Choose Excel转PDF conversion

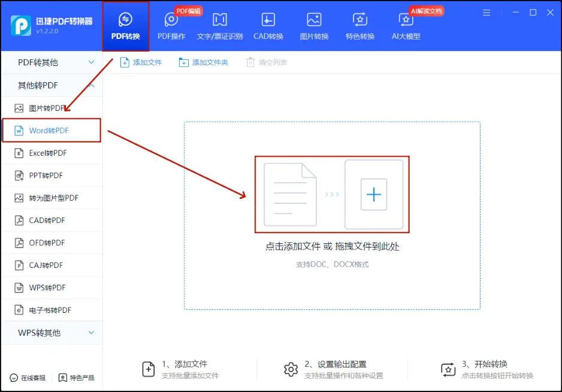[52, 153]
